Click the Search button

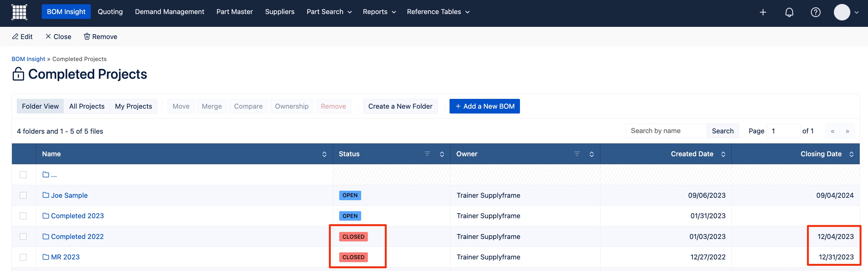(722, 131)
